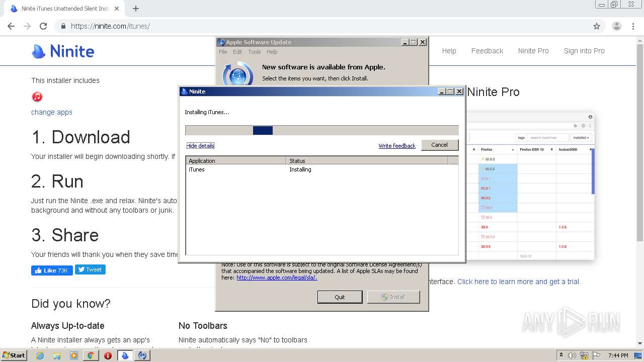Click the Status column header in the installer list
Viewport: 644px width, 362px height.
[367, 161]
